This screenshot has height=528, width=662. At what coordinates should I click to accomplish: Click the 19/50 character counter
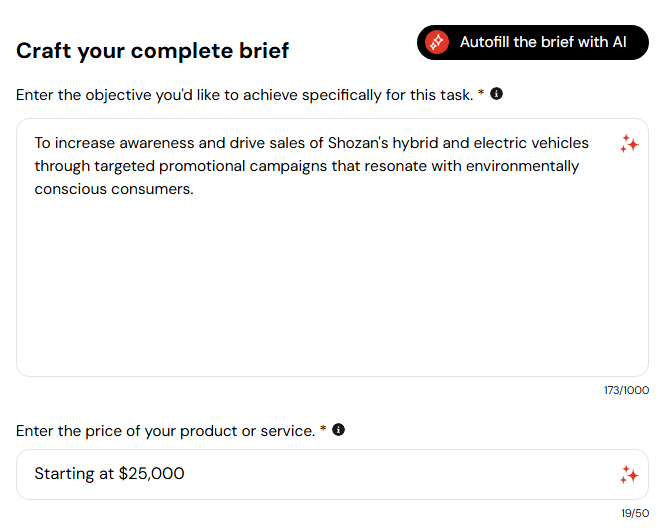point(635,513)
